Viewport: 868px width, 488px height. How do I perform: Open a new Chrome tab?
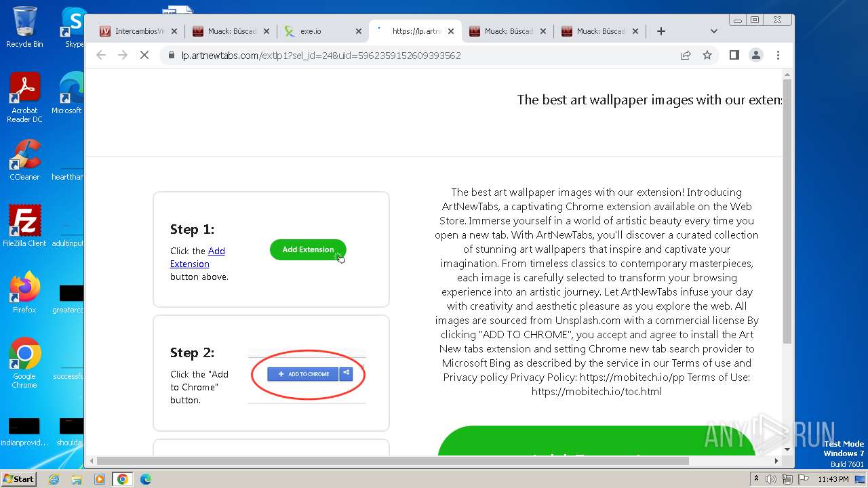point(661,31)
